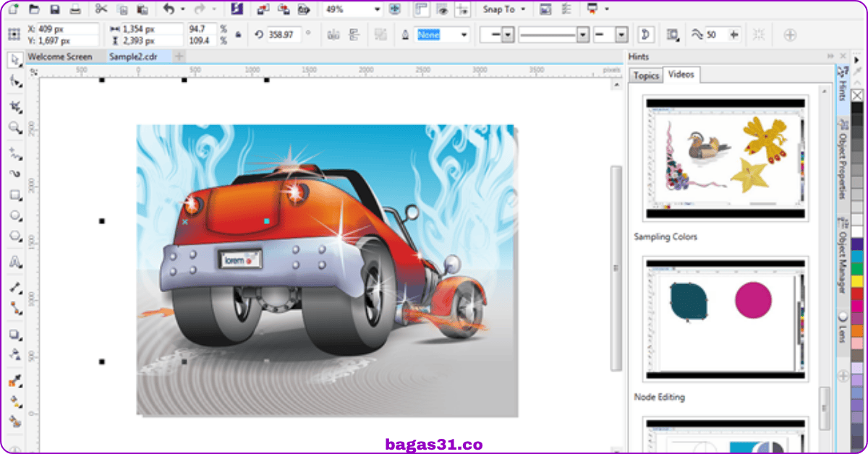Open the Sampling Colors video
The image size is (868, 454).
tap(665, 236)
